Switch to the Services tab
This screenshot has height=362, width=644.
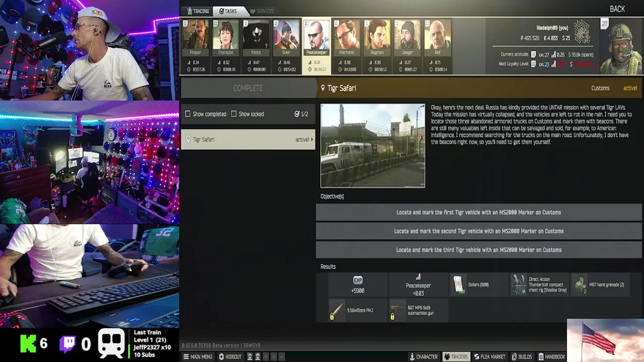[x=262, y=11]
